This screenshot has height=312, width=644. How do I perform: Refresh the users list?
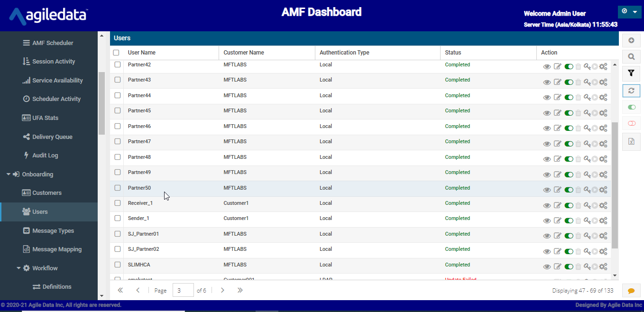631,91
